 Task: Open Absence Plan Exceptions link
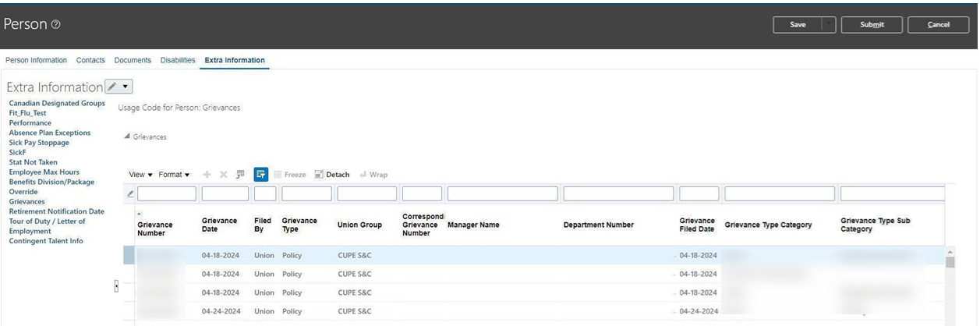50,133
